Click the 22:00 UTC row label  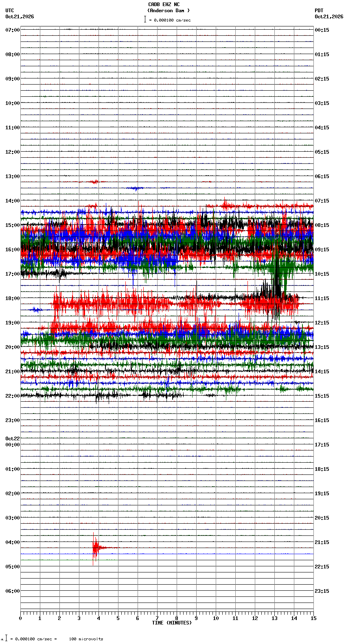coord(13,396)
